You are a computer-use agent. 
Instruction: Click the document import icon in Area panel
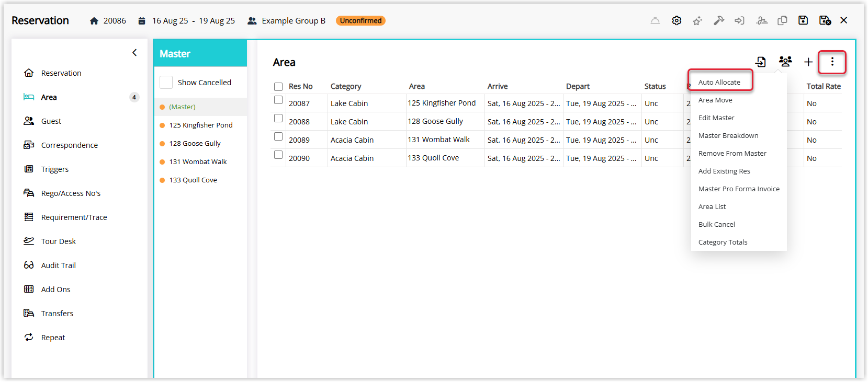point(761,62)
